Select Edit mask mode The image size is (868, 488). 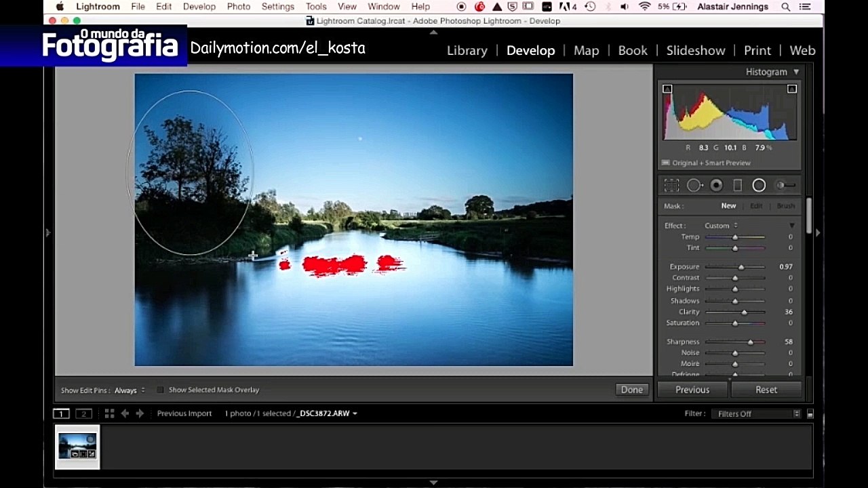756,206
